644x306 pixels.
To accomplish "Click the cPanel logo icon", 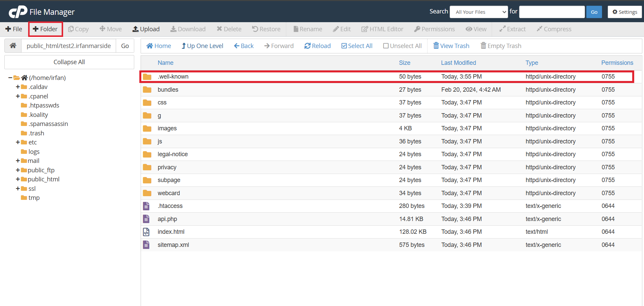I will pos(18,12).
